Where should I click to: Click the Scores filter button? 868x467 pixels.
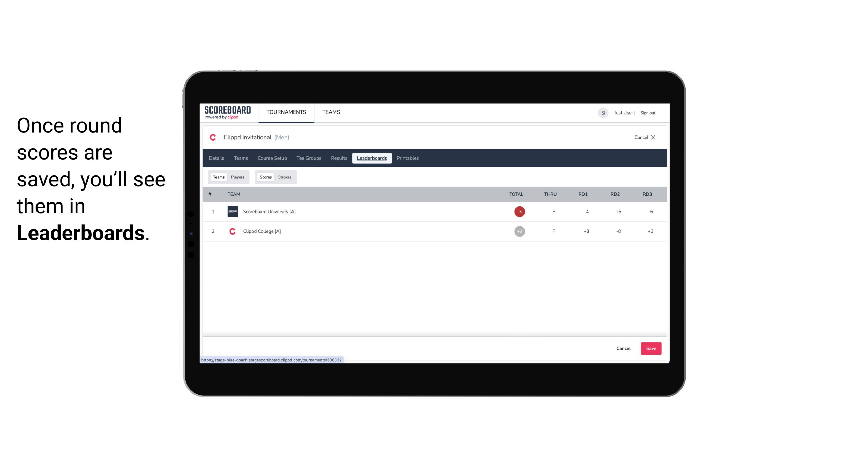coord(265,177)
